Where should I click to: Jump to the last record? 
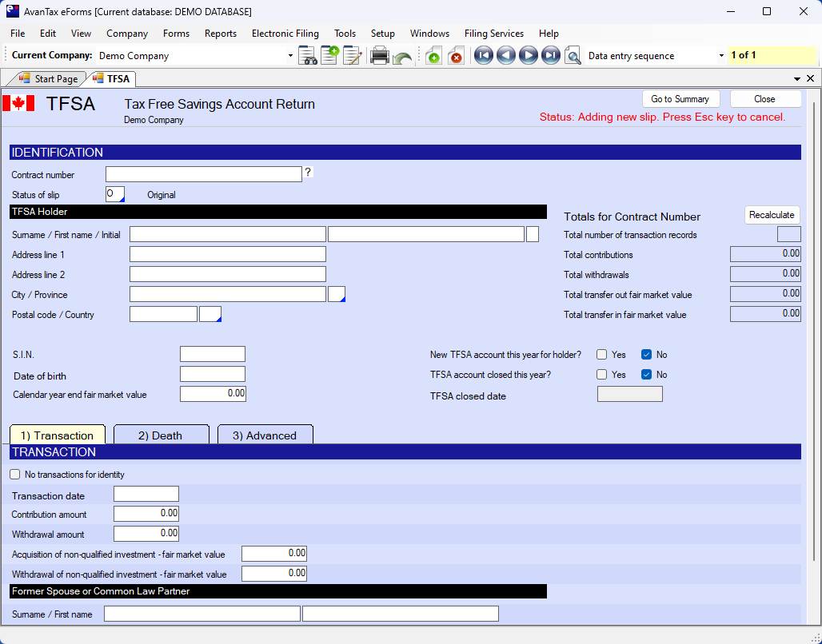pyautogui.click(x=550, y=56)
